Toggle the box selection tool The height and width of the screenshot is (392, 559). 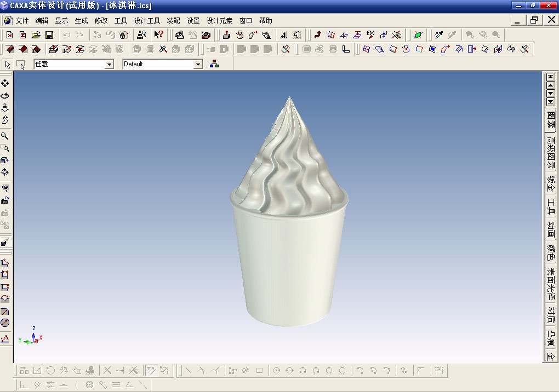point(21,64)
